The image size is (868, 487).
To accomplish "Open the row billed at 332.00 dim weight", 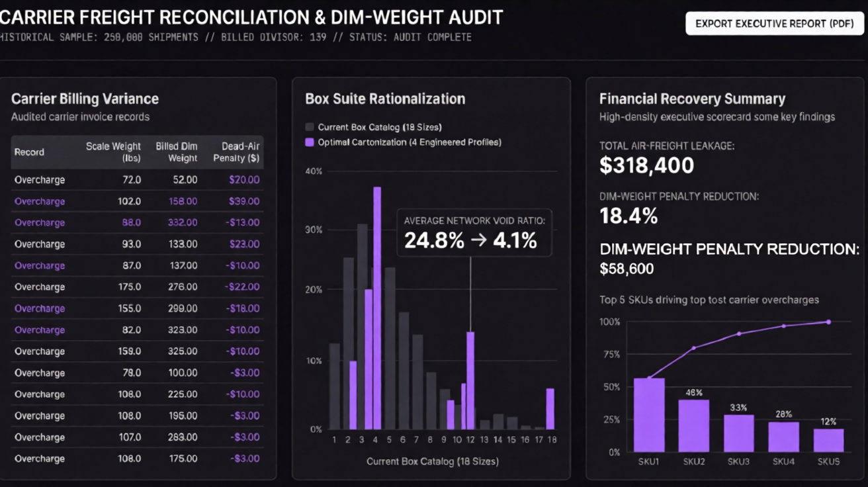I will click(137, 222).
